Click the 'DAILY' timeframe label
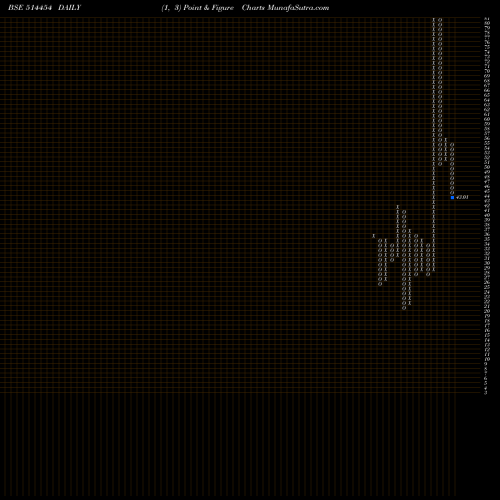Screen dimensions: 500x500 69,8
